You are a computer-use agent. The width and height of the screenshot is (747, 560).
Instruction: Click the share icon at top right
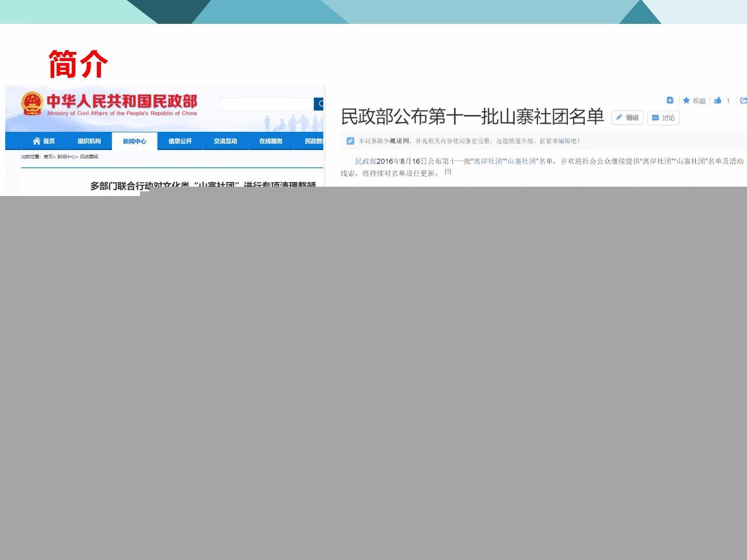(743, 100)
